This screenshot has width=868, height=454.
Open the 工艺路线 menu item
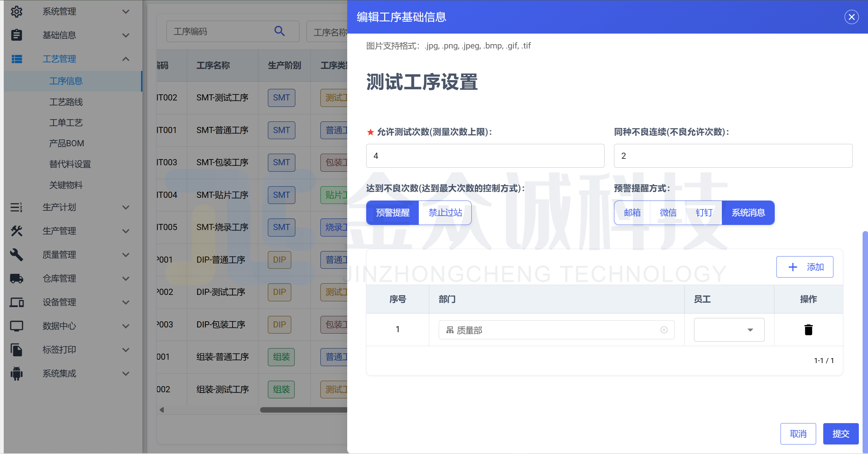pos(66,102)
